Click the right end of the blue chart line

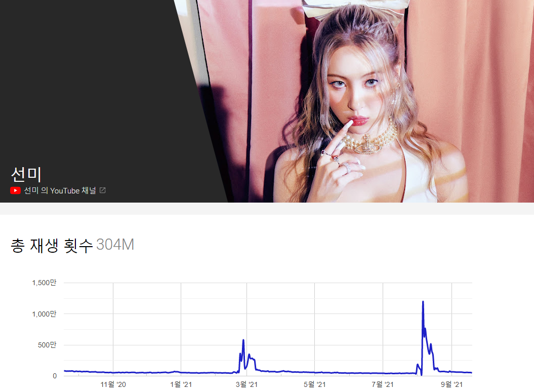pyautogui.click(x=471, y=373)
